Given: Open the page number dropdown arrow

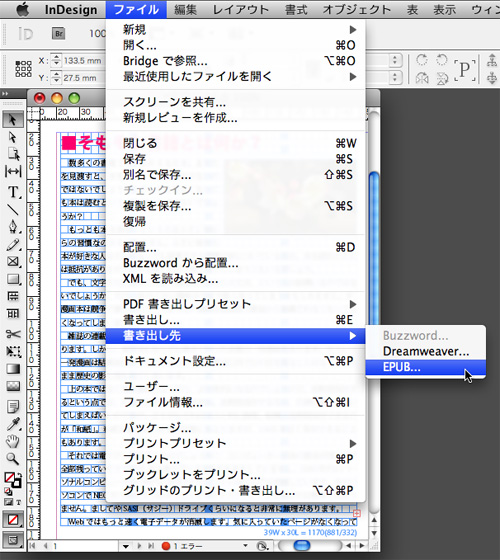Looking at the screenshot, I should coord(125,546).
